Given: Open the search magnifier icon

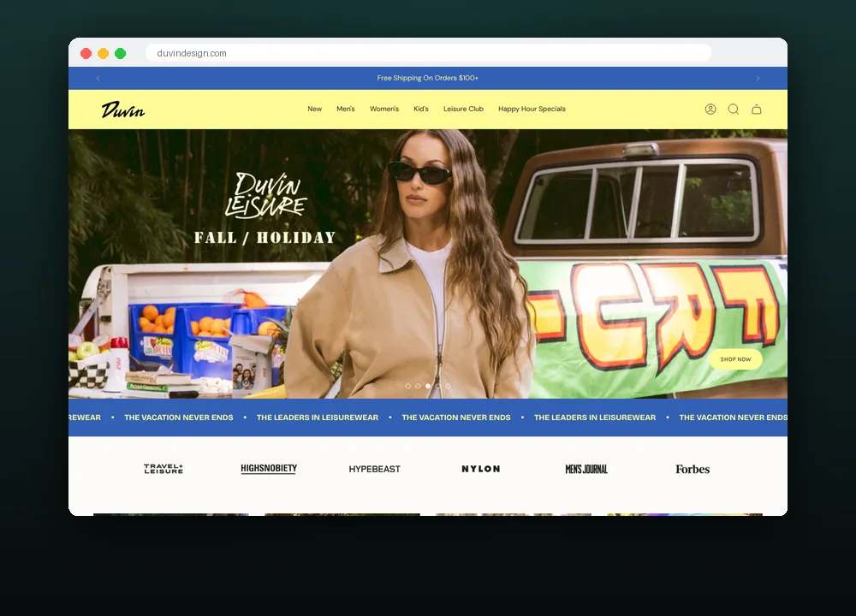Looking at the screenshot, I should tap(734, 110).
